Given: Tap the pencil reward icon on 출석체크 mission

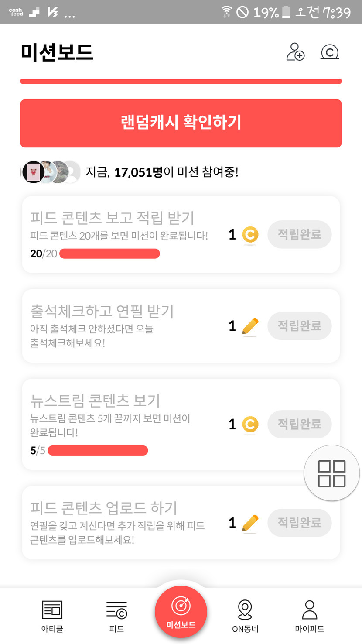Looking at the screenshot, I should (x=250, y=326).
